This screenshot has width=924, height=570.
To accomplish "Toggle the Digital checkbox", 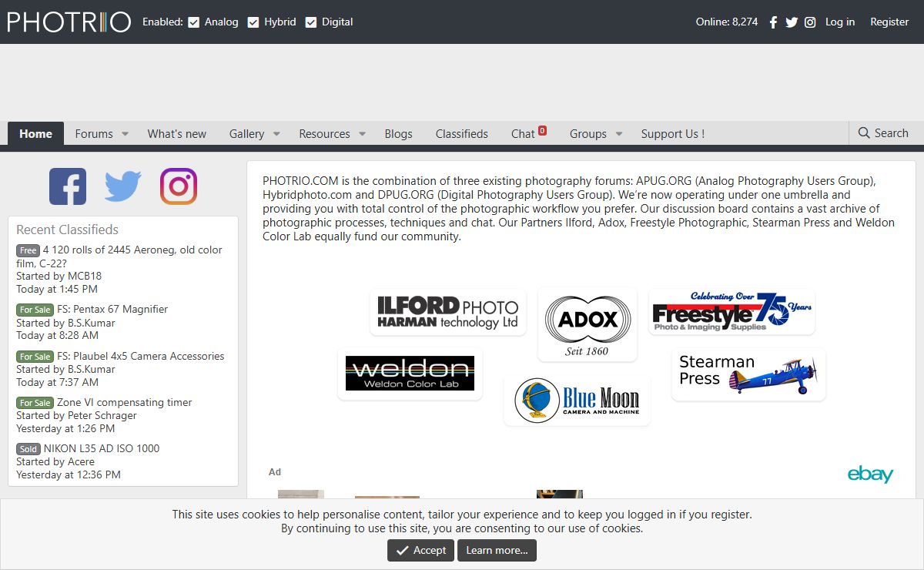I will point(311,22).
